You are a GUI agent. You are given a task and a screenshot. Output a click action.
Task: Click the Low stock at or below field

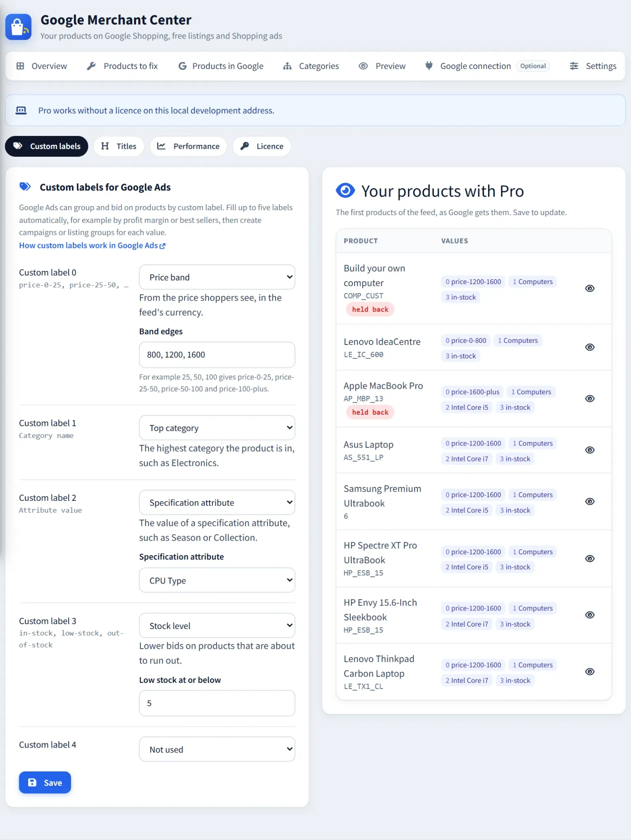217,703
